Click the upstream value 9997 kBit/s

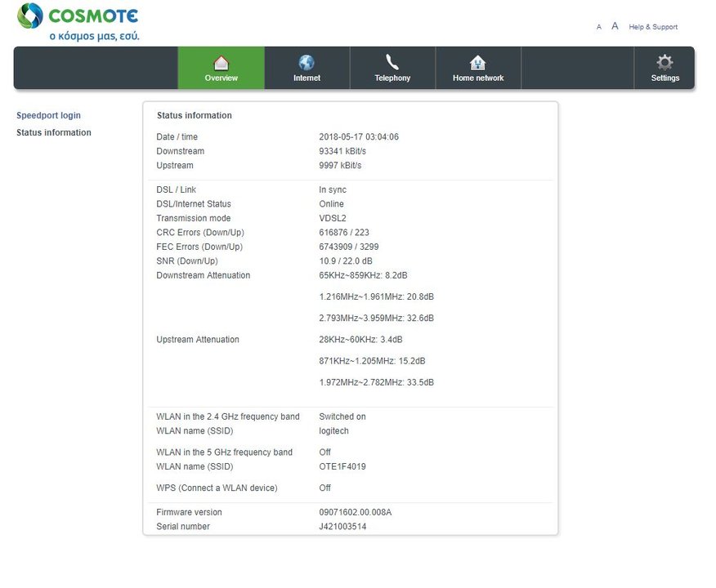click(340, 165)
